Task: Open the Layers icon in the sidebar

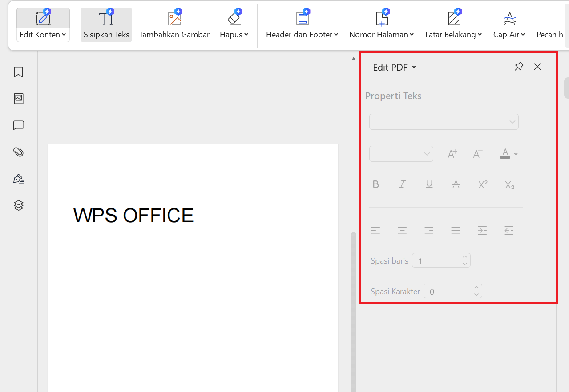Action: (x=18, y=205)
